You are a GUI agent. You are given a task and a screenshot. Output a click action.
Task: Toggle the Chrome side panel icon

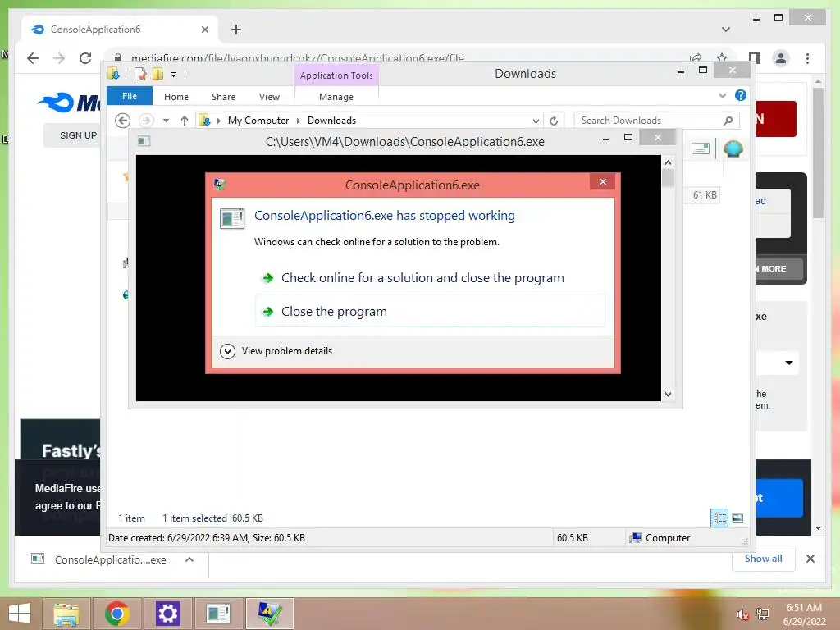point(755,58)
